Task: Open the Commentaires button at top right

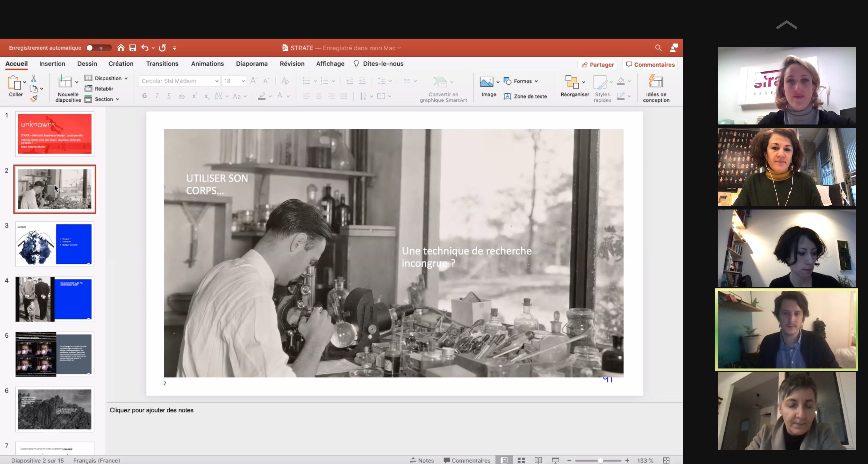Action: click(x=650, y=65)
